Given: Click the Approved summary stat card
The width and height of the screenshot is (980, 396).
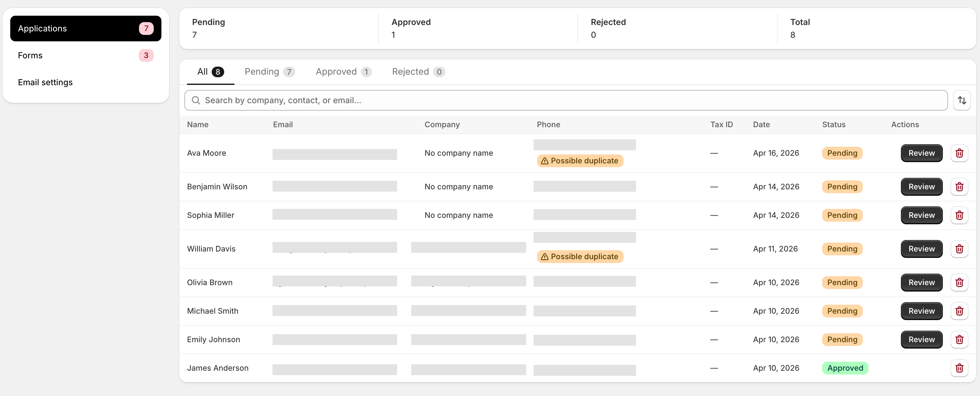Looking at the screenshot, I should (478, 29).
